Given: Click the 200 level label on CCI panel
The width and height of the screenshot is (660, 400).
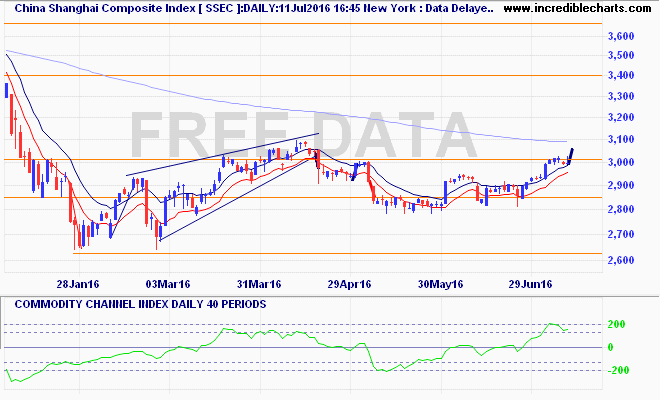Looking at the screenshot, I should tap(616, 326).
